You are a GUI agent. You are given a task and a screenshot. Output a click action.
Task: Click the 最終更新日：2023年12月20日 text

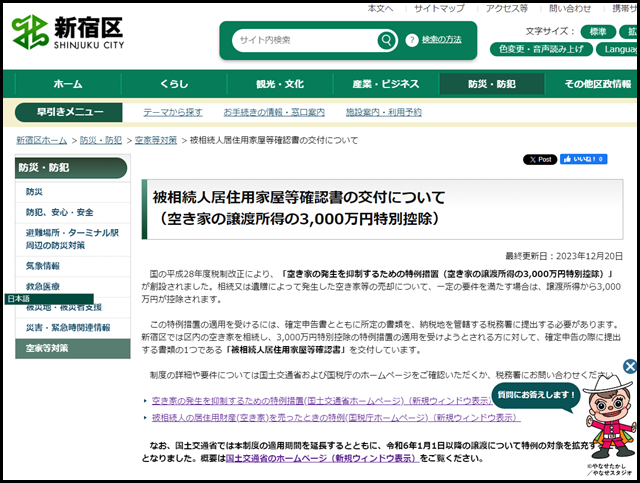[x=564, y=256]
